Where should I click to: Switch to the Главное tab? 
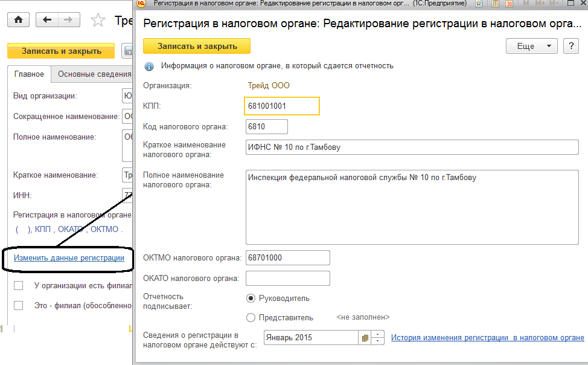coord(29,74)
